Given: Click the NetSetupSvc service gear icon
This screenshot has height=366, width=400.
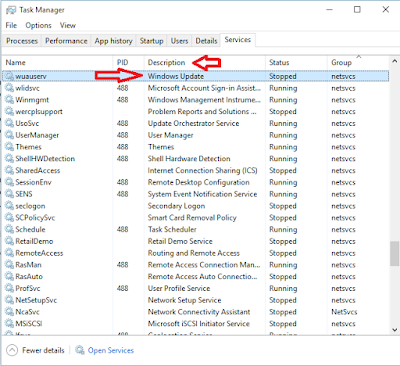Looking at the screenshot, I should [x=10, y=300].
